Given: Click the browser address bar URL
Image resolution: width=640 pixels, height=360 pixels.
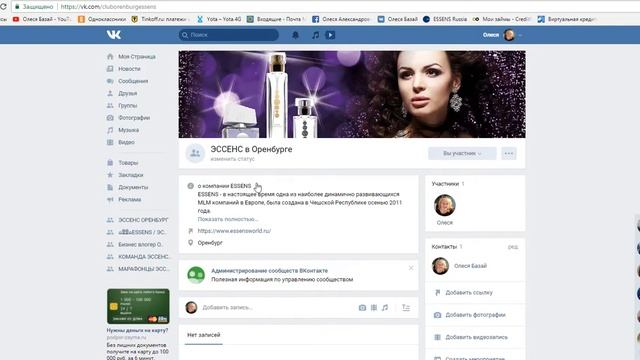Looking at the screenshot, I should [x=109, y=7].
